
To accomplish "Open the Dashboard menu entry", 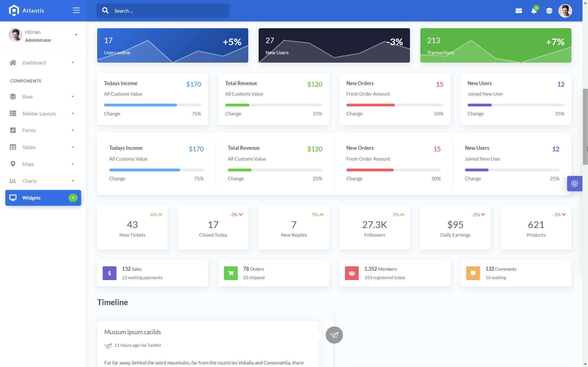I will (x=34, y=63).
